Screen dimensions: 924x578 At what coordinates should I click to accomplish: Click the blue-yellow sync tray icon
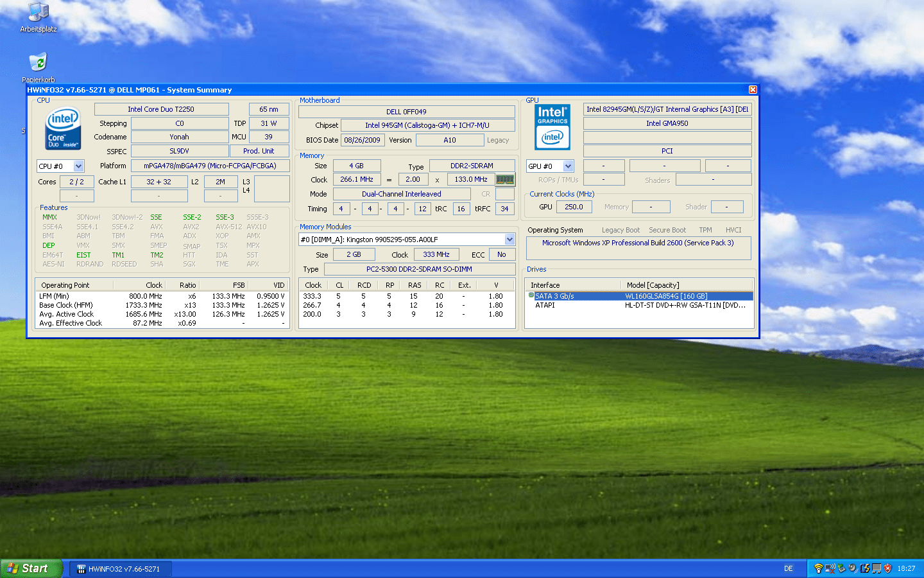coord(865,568)
